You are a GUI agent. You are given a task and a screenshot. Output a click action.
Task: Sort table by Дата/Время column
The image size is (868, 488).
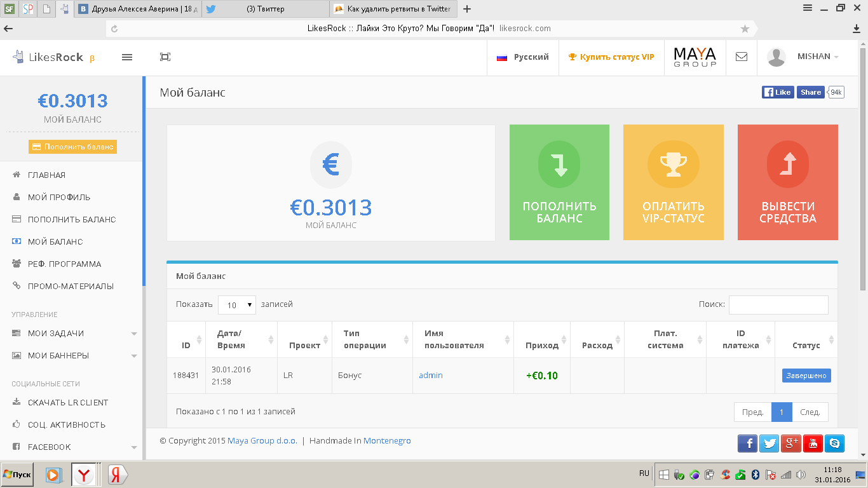[x=241, y=339]
